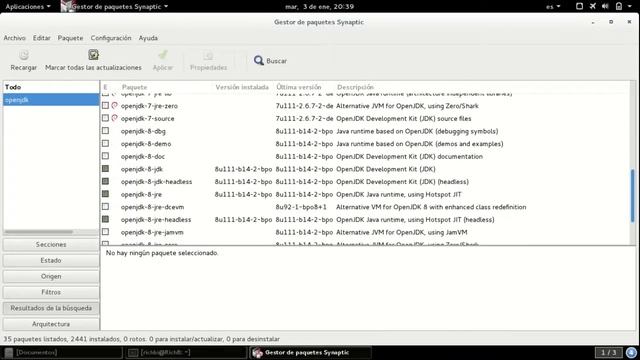Screen dimensions: 640x360
Task: Click the Arquitectura button
Action: click(51, 324)
